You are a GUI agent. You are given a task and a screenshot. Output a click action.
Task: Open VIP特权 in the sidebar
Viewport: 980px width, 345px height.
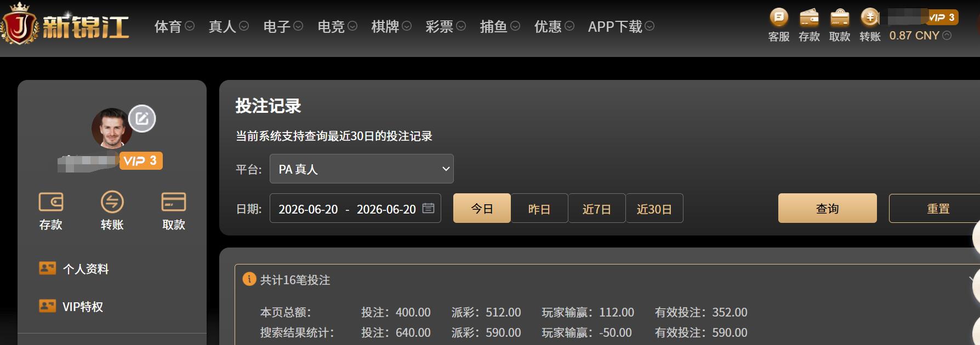[83, 307]
